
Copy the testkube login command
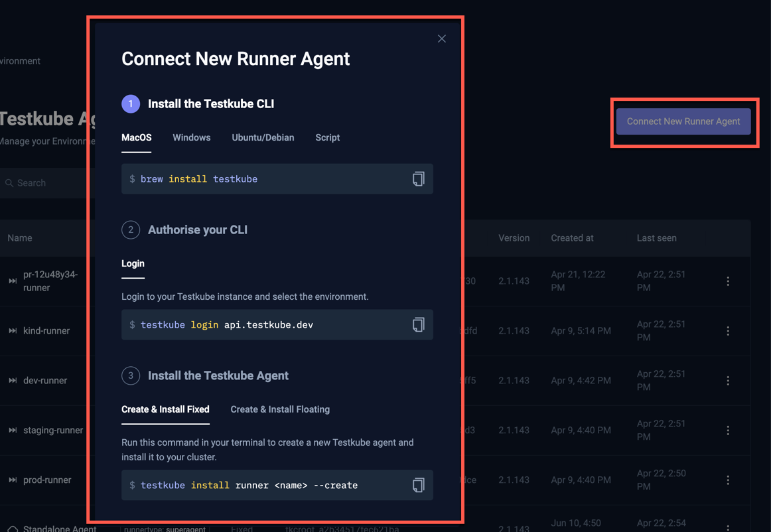(x=418, y=324)
